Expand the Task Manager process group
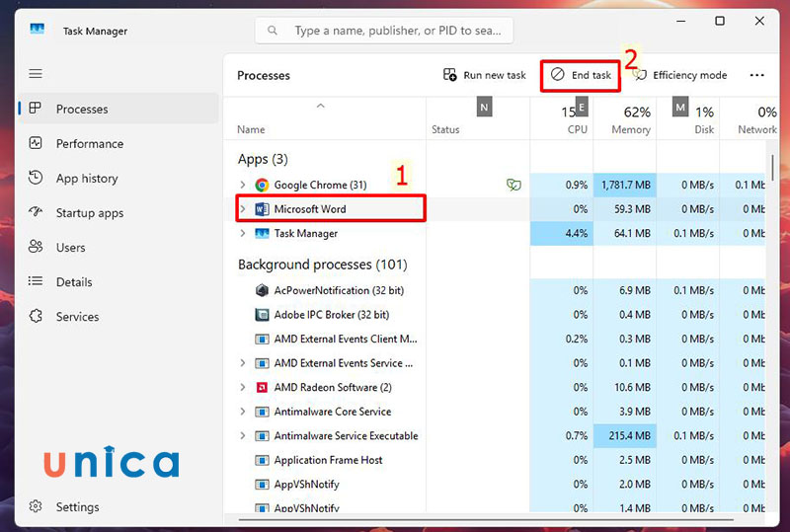790x532 pixels. pos(243,233)
